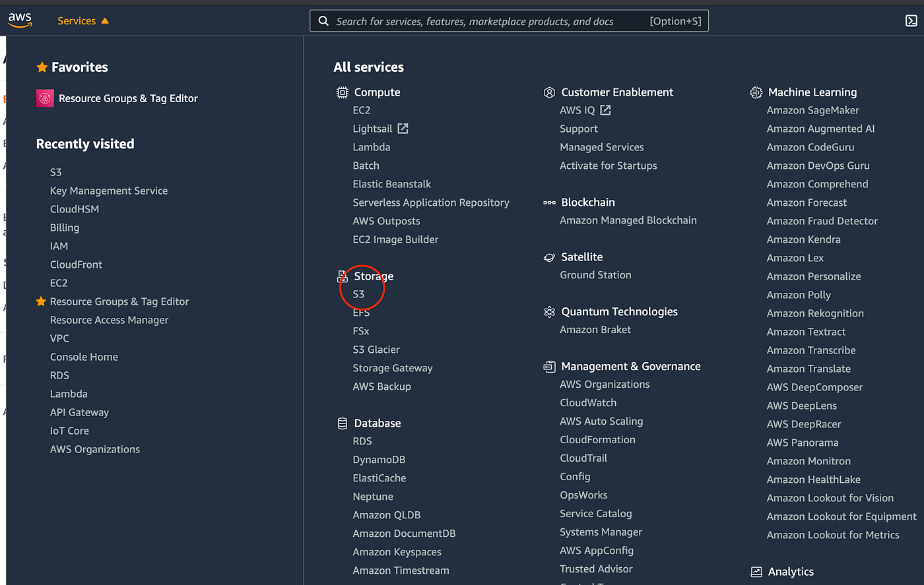Open CloudFront in Recently visited

point(76,264)
